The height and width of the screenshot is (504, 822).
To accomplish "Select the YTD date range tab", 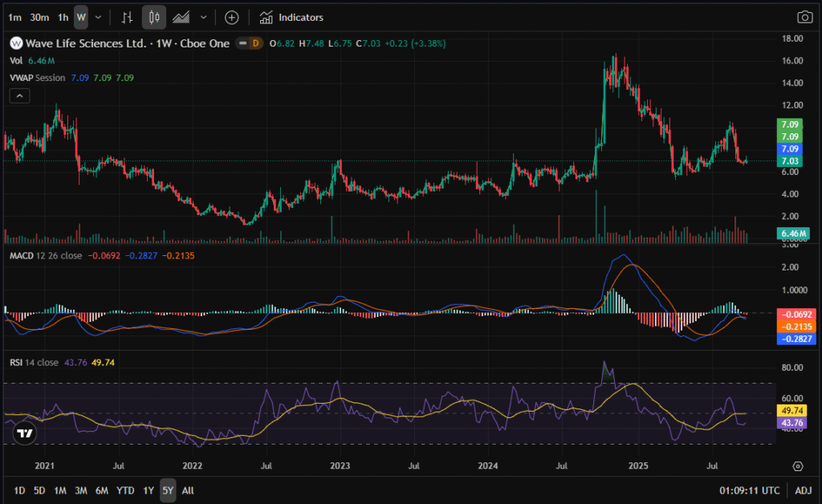I will click(x=125, y=490).
